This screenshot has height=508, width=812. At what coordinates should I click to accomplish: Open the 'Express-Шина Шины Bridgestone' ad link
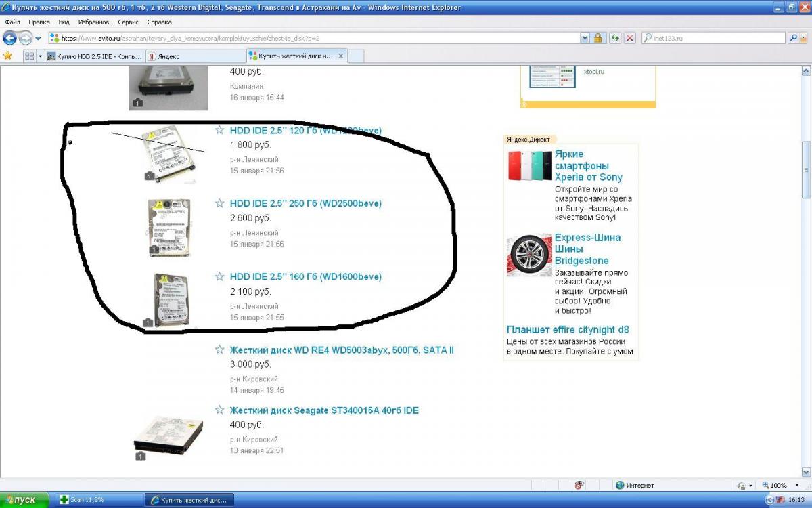point(587,249)
